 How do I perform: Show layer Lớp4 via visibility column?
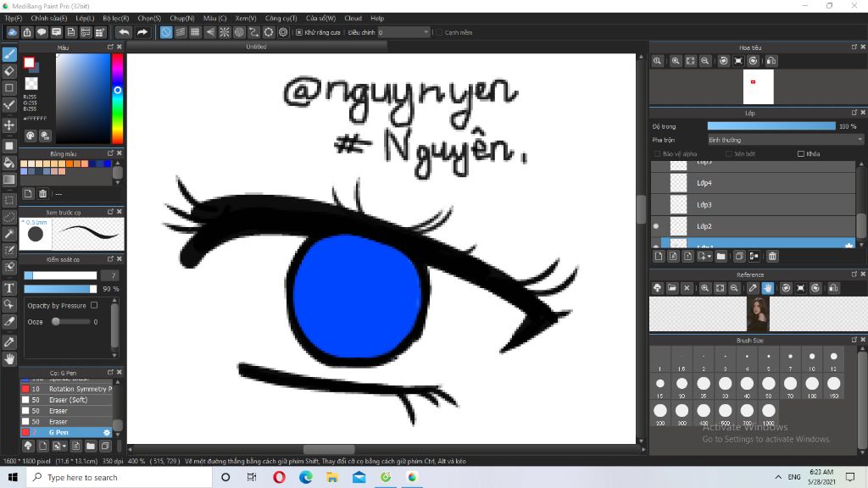coord(656,183)
